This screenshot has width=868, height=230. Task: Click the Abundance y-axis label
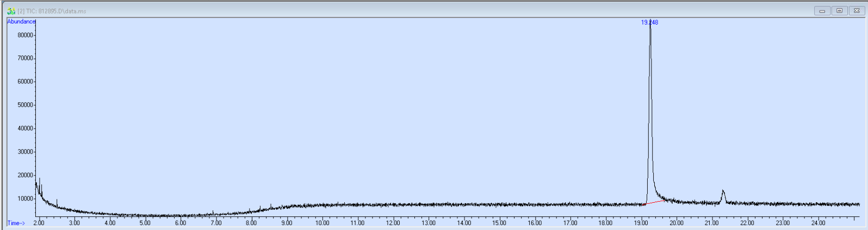(x=21, y=22)
